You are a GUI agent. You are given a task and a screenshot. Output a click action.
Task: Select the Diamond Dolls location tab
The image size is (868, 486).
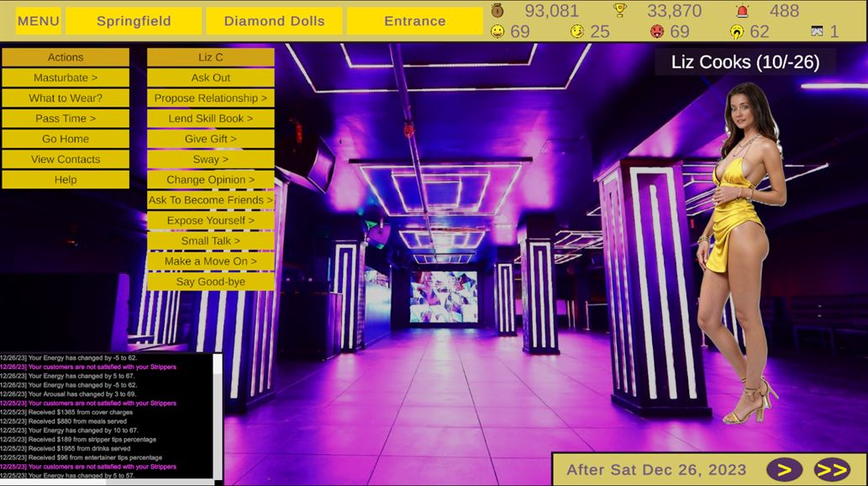[x=274, y=21]
